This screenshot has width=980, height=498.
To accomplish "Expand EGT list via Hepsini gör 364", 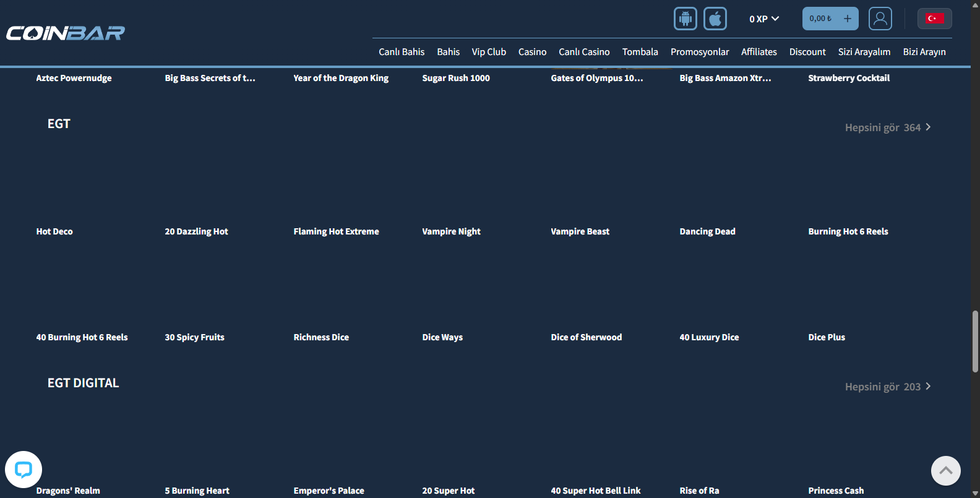I will point(888,127).
